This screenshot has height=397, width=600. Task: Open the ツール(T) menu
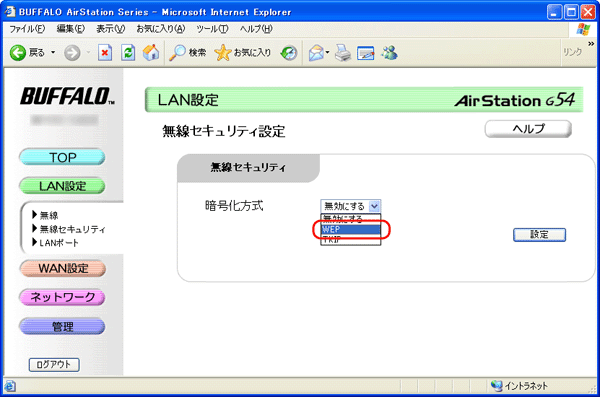(x=212, y=29)
